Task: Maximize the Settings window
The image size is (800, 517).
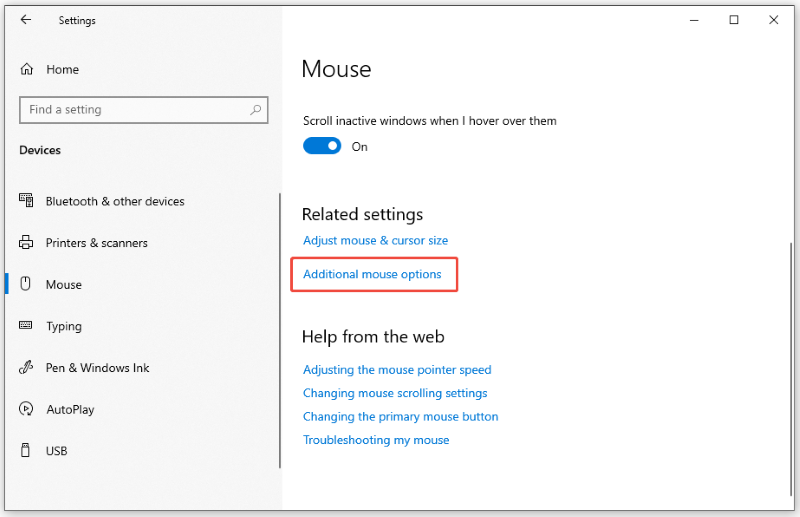Action: pos(734,20)
